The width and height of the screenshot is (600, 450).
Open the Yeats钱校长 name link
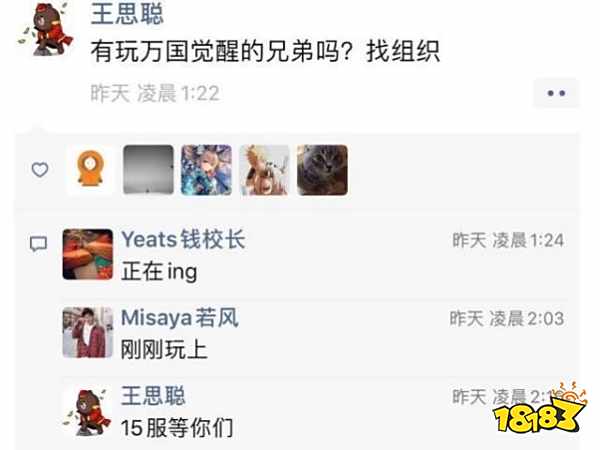pyautogui.click(x=183, y=240)
